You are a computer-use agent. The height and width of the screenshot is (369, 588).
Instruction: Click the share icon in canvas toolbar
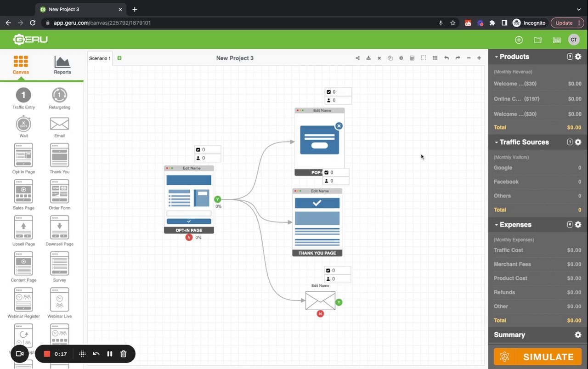357,58
